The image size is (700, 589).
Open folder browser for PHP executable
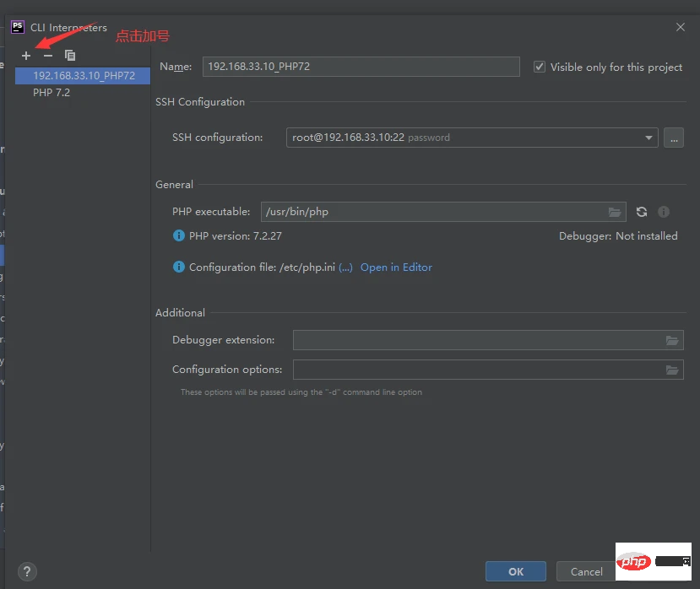(615, 212)
